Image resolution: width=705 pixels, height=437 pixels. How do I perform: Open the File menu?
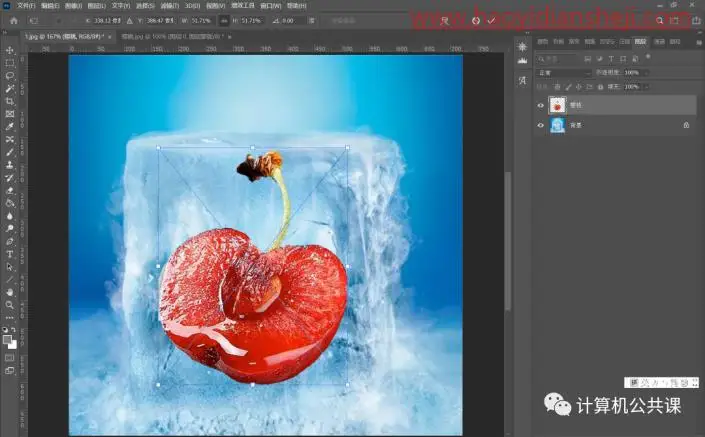click(x=26, y=6)
